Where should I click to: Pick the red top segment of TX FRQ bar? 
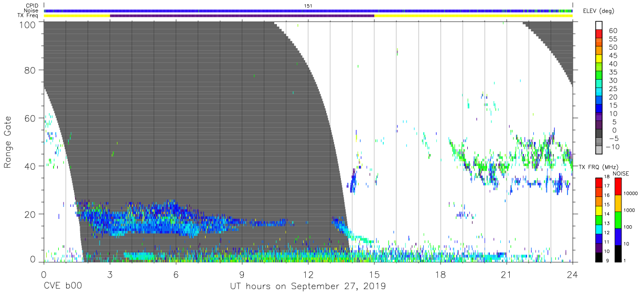click(x=599, y=183)
